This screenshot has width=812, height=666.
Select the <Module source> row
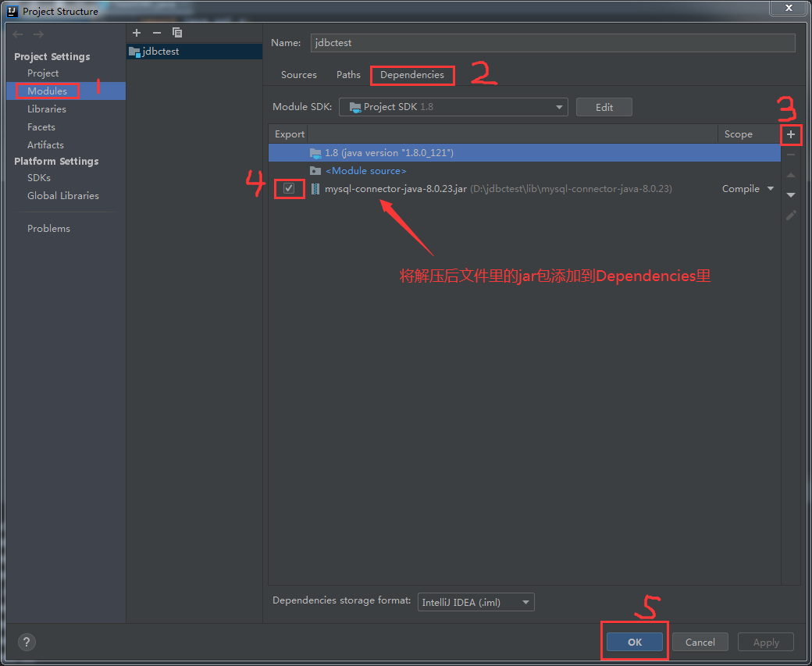point(524,170)
